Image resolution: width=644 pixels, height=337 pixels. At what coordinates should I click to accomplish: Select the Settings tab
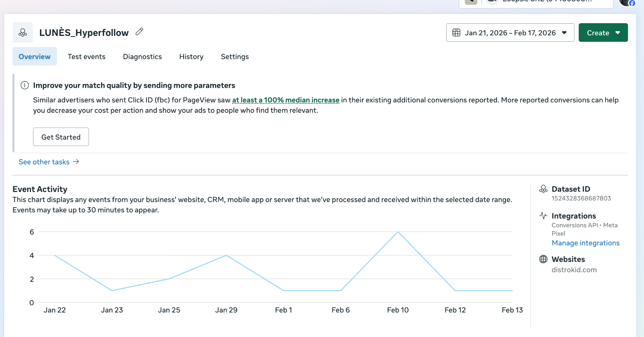[x=234, y=56]
